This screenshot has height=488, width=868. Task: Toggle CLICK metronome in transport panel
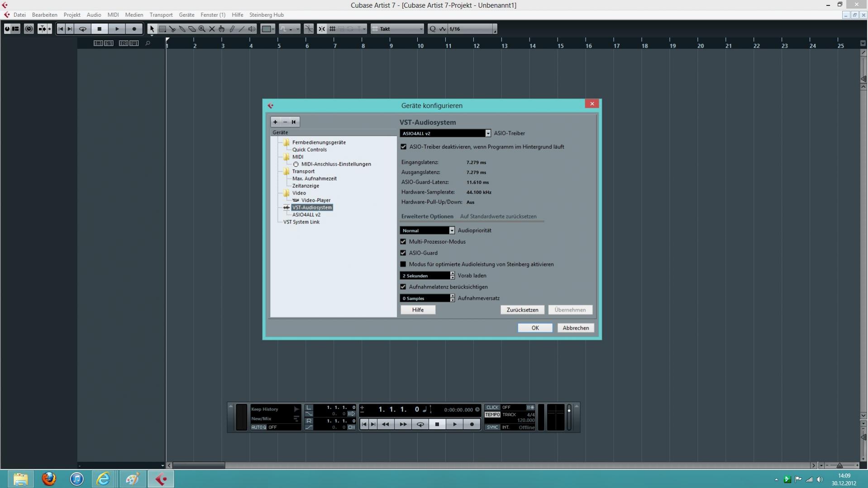(492, 407)
